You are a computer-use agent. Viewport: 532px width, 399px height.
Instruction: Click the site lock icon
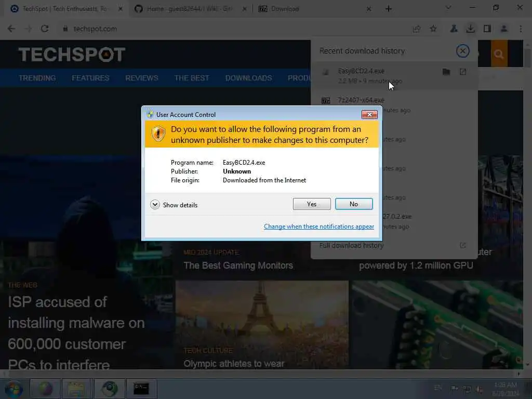(65, 29)
